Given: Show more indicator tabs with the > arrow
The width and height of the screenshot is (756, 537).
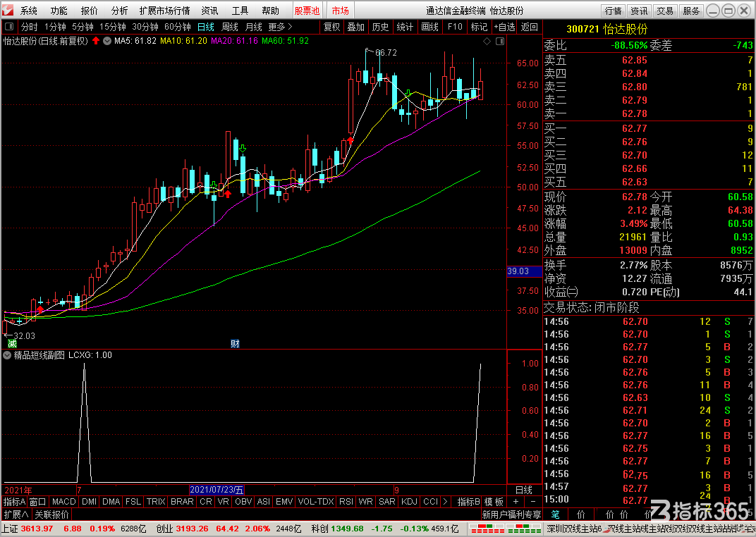Looking at the screenshot, I should point(445,502).
